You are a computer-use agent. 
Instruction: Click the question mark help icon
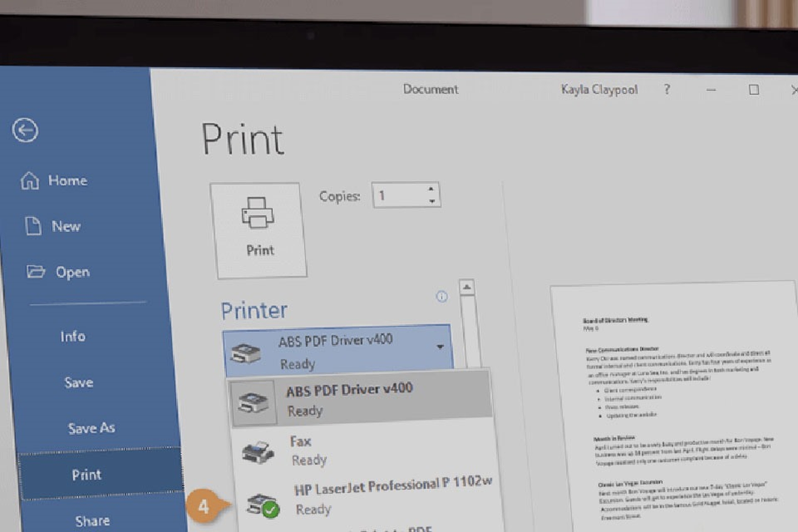click(667, 89)
